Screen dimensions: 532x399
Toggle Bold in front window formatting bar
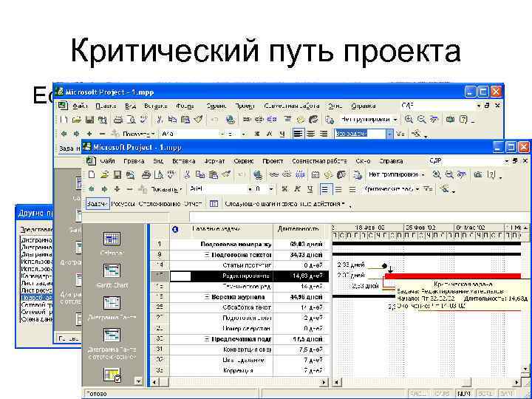(x=284, y=189)
